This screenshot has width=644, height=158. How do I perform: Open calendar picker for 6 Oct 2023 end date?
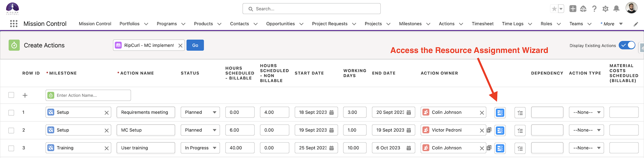click(x=409, y=148)
